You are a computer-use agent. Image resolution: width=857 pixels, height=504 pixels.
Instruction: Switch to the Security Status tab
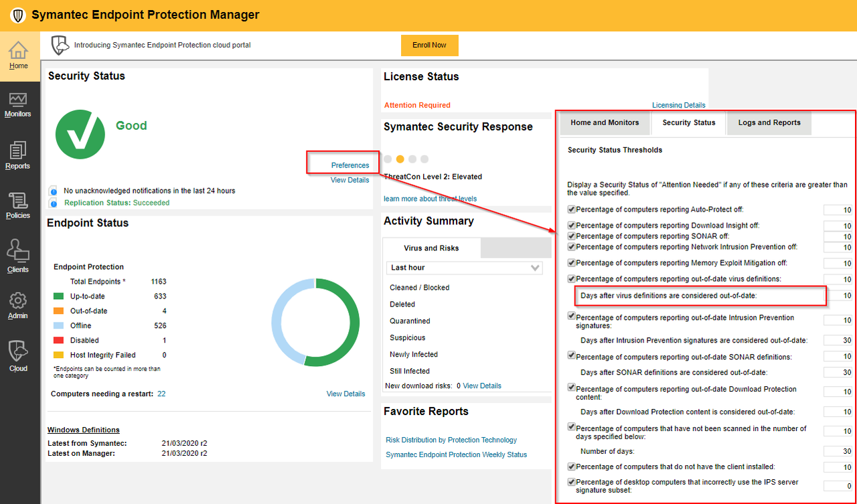coord(689,122)
